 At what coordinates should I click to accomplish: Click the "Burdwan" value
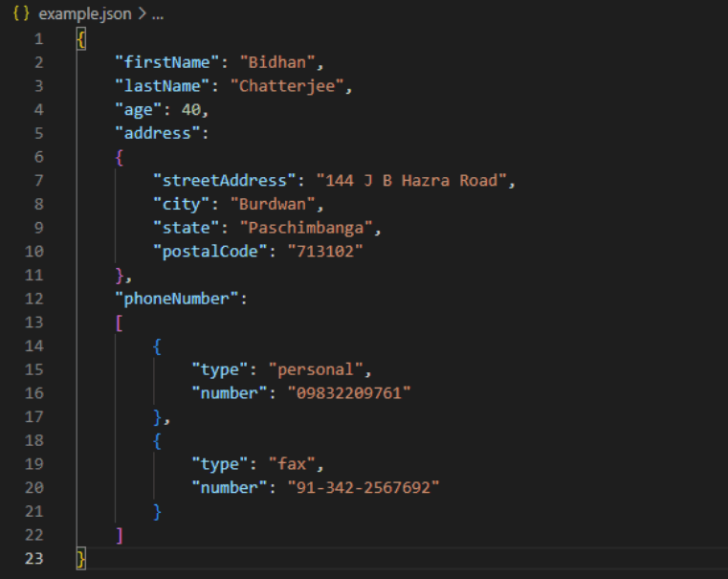click(x=273, y=204)
